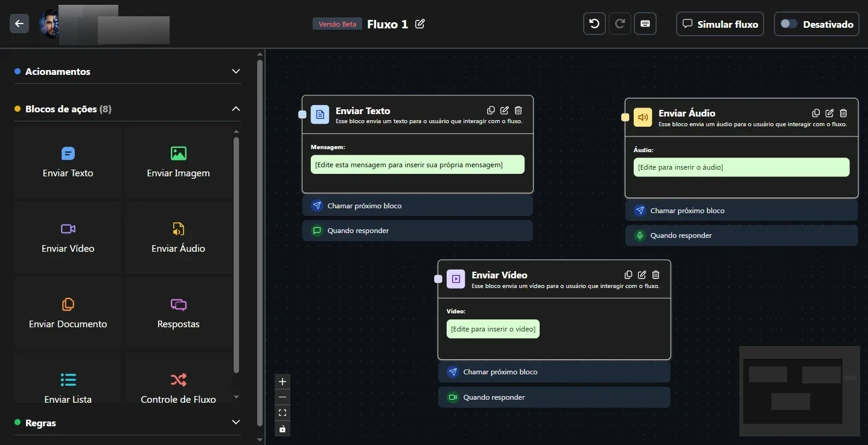Delete the Enviar Texto node

tap(519, 110)
